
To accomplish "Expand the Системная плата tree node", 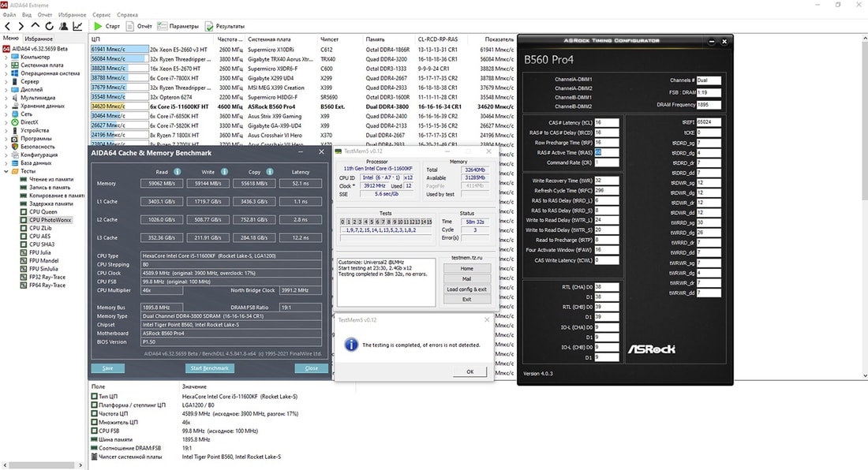I will [x=7, y=65].
